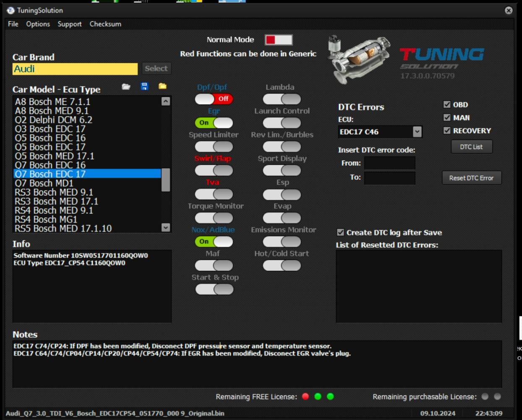Enable the Lambda switch
Viewport: 522px width, 420px height.
pyautogui.click(x=282, y=99)
